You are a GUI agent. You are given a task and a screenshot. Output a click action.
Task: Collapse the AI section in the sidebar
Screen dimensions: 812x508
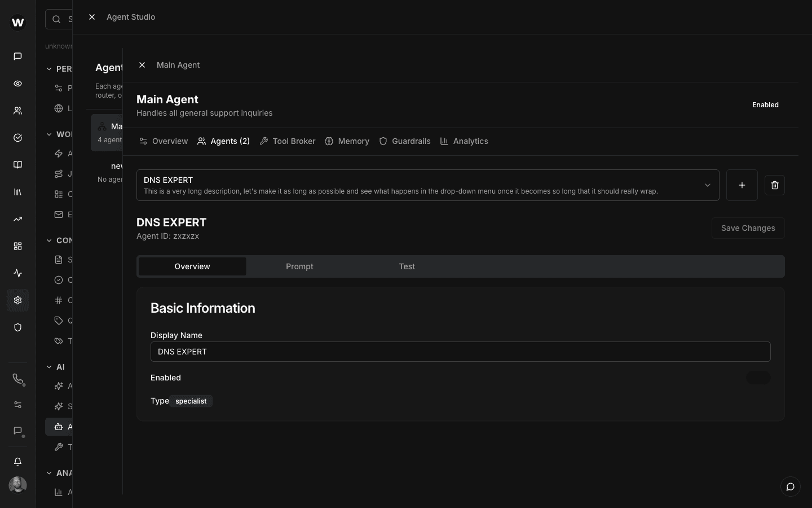(50, 367)
